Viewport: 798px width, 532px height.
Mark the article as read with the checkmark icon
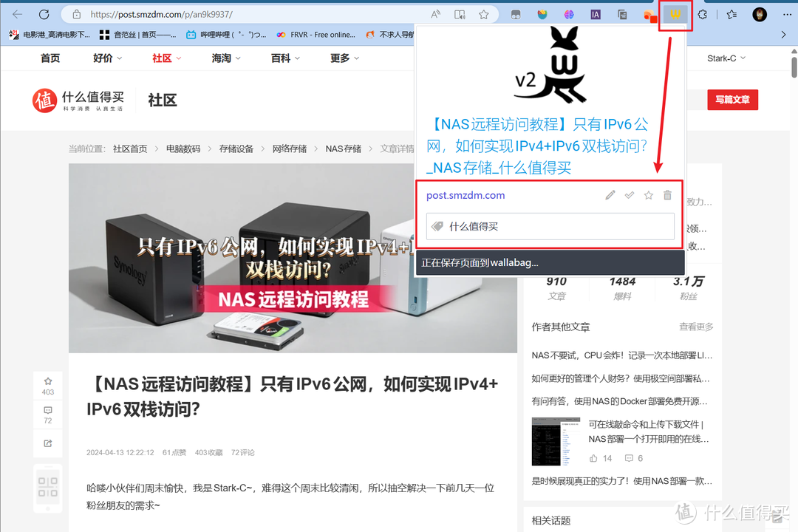[629, 194]
